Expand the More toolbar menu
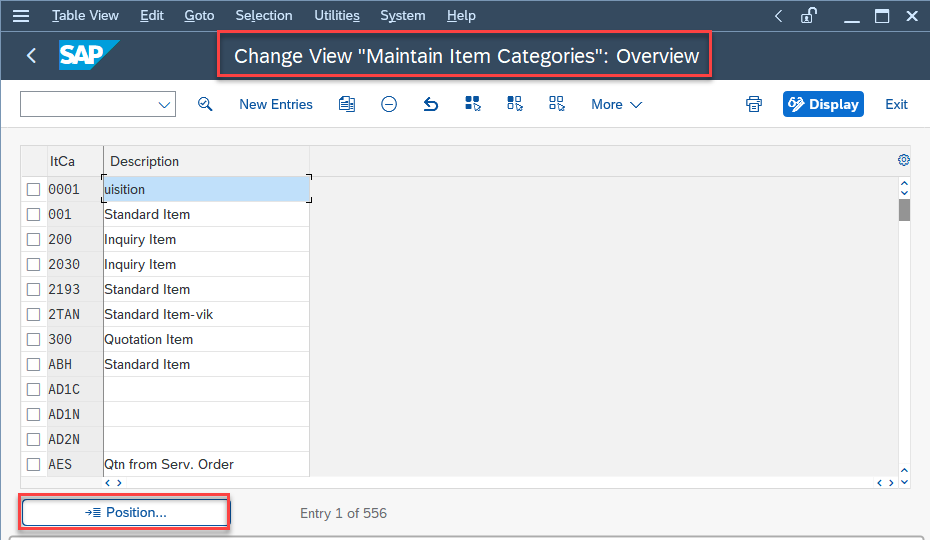 click(616, 104)
